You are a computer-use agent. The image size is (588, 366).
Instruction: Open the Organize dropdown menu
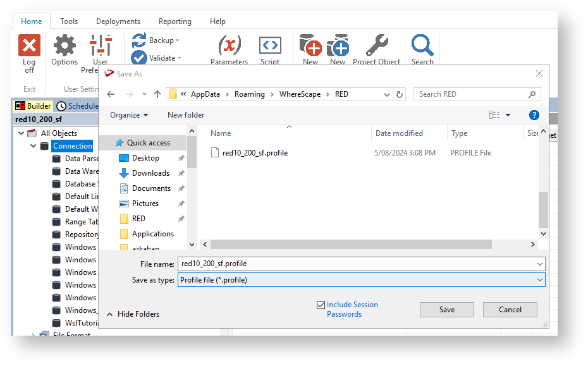tap(128, 115)
